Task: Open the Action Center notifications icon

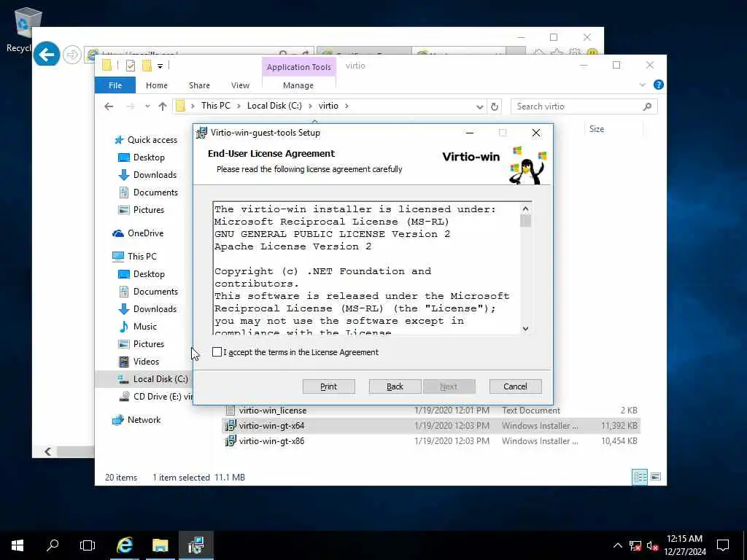Action: pos(723,545)
